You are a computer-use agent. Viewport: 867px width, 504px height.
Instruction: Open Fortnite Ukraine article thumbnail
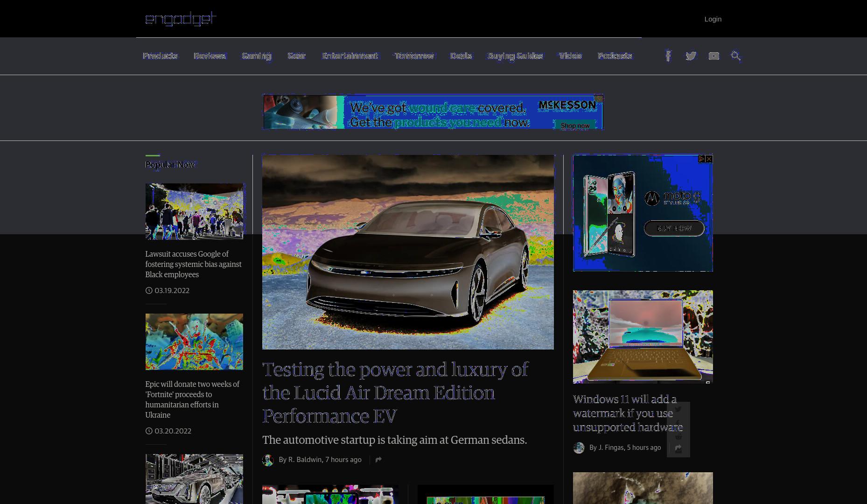click(x=194, y=342)
